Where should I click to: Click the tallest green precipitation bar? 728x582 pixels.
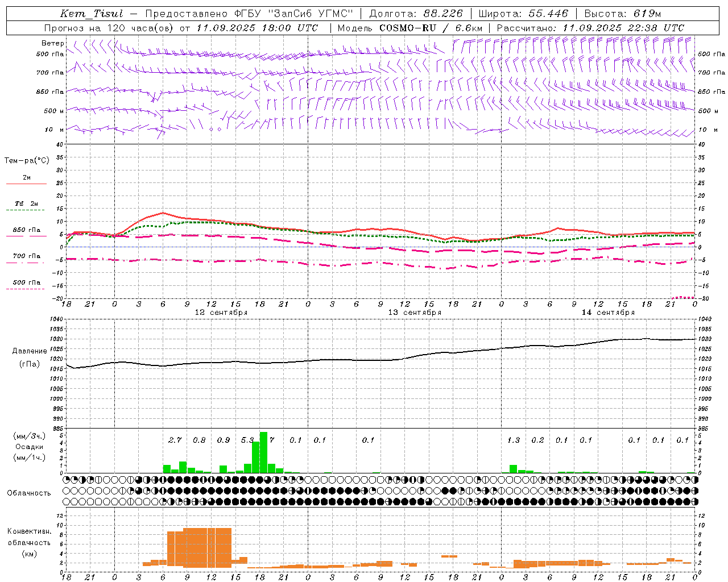263,452
